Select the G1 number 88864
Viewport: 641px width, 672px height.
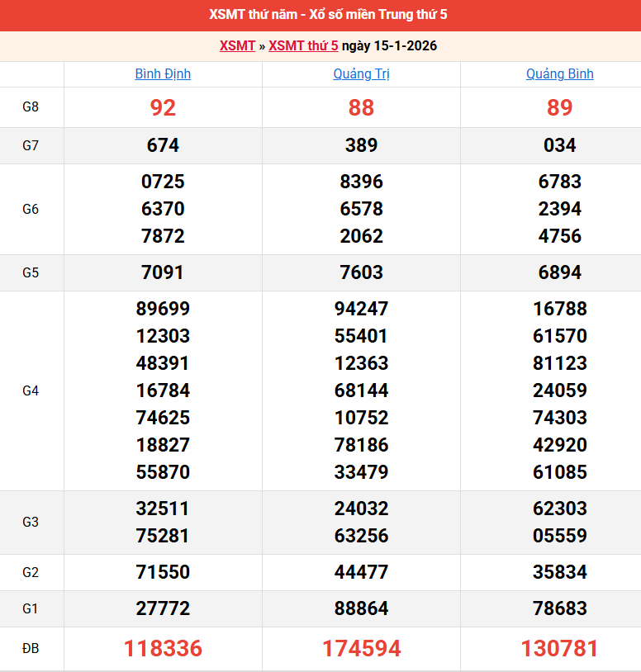point(361,609)
